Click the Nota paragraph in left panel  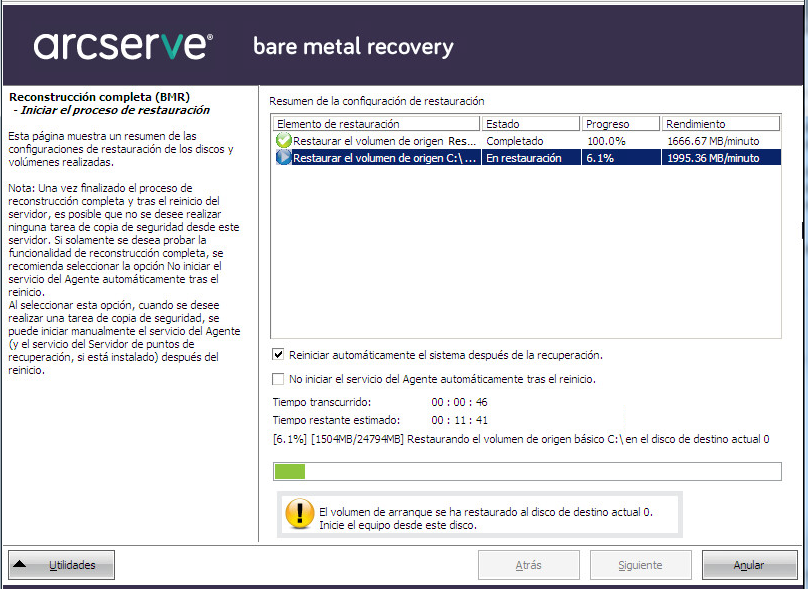pyautogui.click(x=124, y=240)
